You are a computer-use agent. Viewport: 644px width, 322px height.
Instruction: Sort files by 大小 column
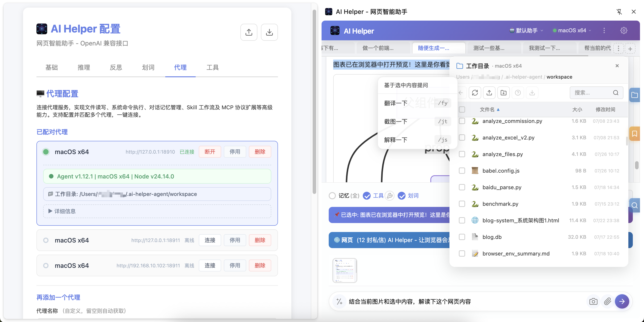(577, 109)
